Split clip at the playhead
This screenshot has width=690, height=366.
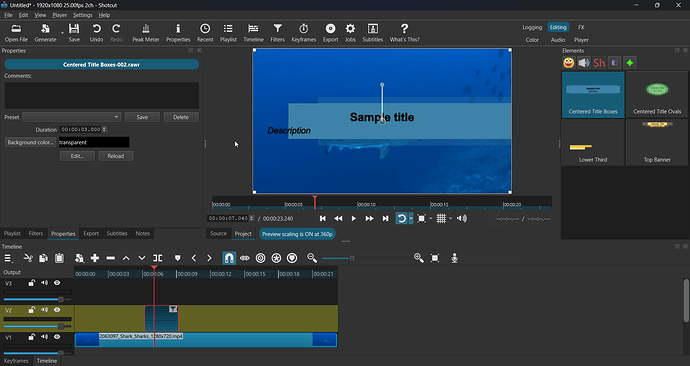coord(158,258)
